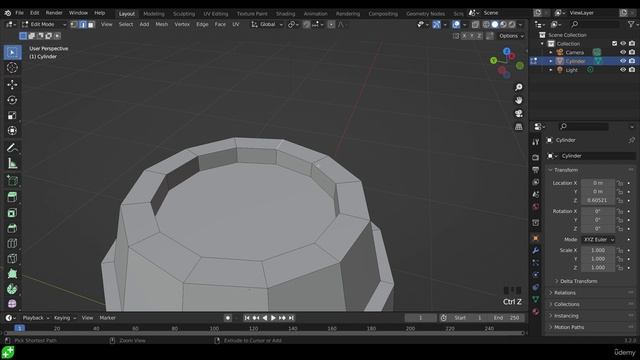640x360 pixels.
Task: Expand the Relations panel
Action: pyautogui.click(x=564, y=293)
